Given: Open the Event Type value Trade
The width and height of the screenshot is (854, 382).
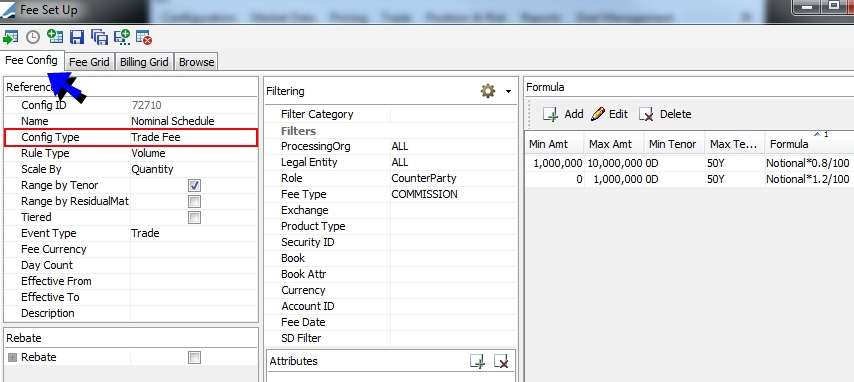Looking at the screenshot, I should 193,233.
